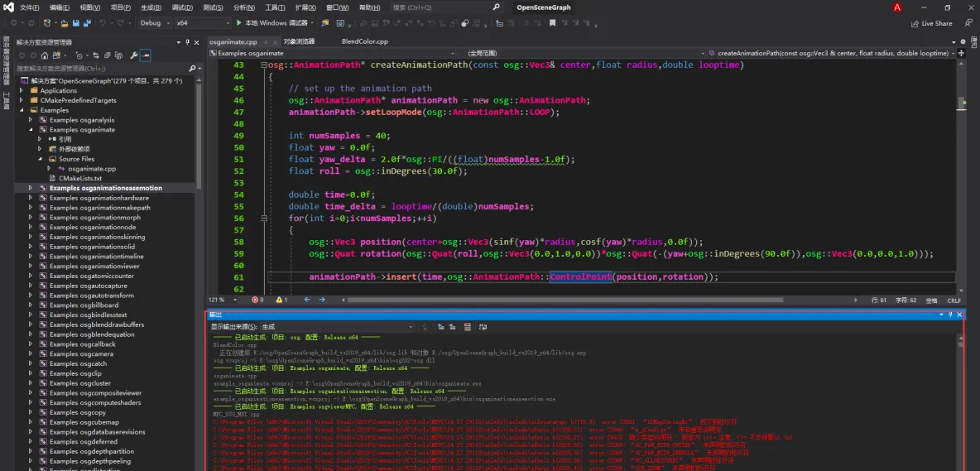980x471 pixels.
Task: Switch to the 对象浏览器 tab
Action: 298,42
